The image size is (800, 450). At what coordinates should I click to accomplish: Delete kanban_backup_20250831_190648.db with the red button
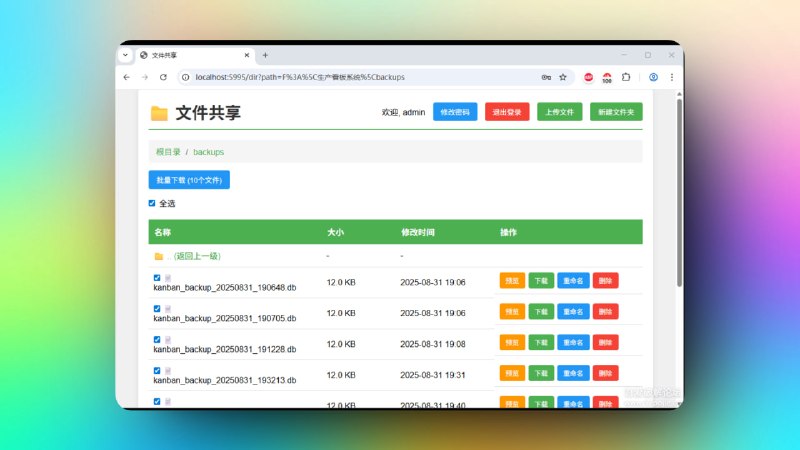point(605,281)
